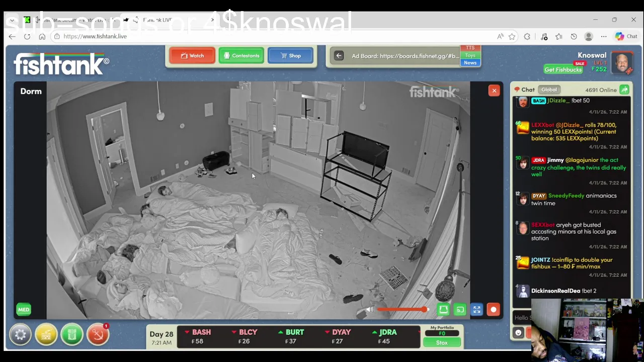The height and width of the screenshot is (362, 644).
Task: Click JDizzle_ username in chat
Action: 558,101
